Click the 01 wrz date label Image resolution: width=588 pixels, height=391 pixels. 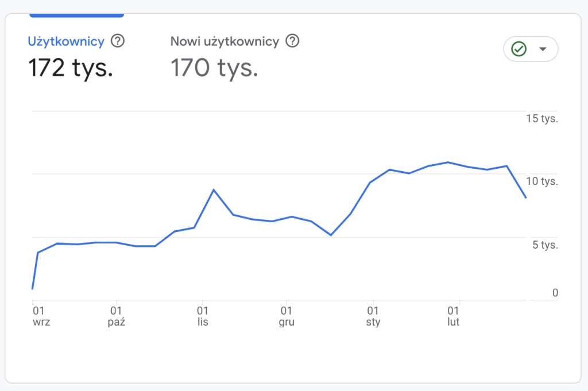click(41, 316)
